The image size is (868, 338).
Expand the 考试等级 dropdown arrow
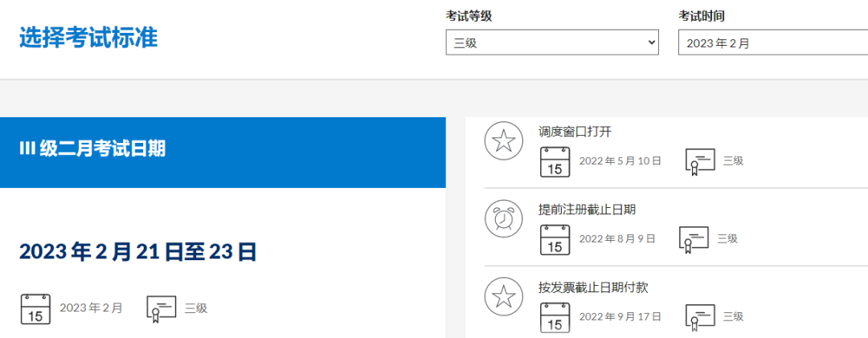tap(651, 43)
